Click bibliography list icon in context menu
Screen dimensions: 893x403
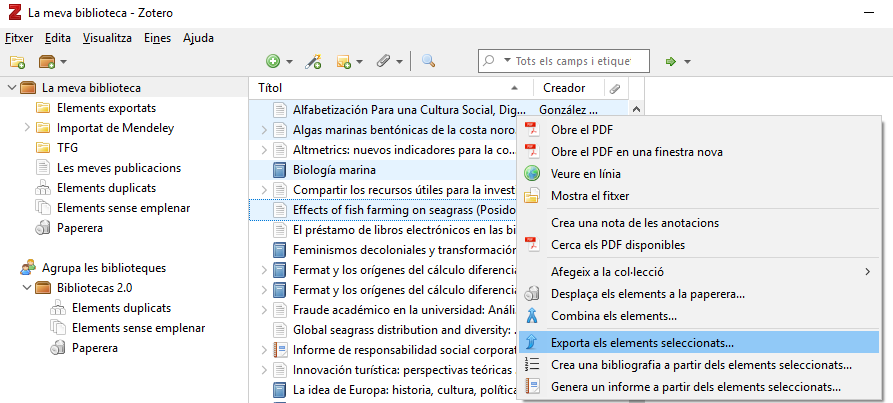click(x=531, y=364)
